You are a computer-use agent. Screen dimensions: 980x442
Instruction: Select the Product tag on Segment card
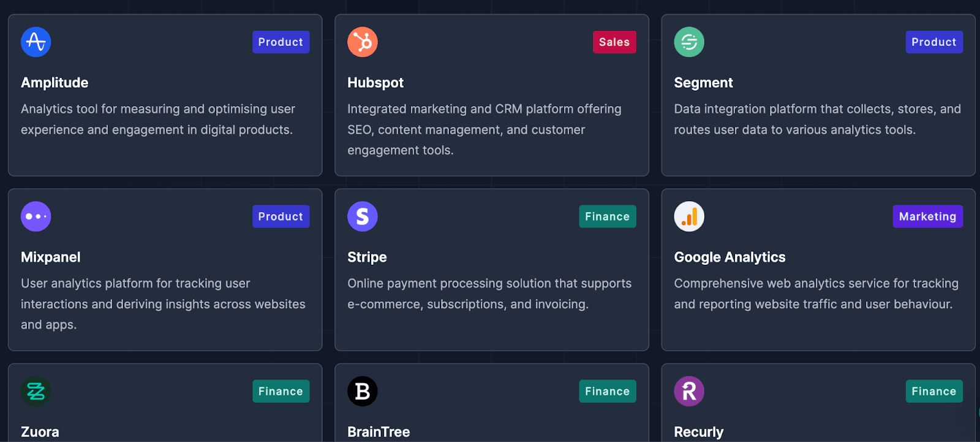click(x=934, y=42)
